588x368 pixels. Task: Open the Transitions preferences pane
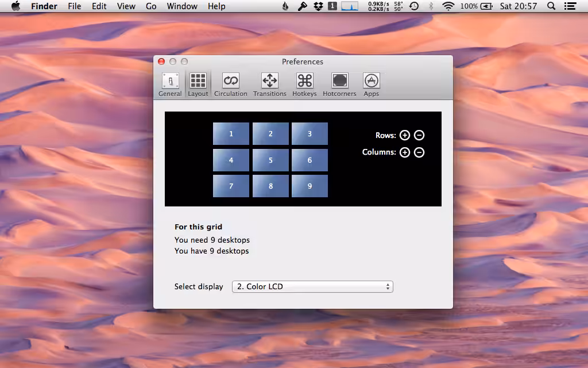tap(270, 85)
